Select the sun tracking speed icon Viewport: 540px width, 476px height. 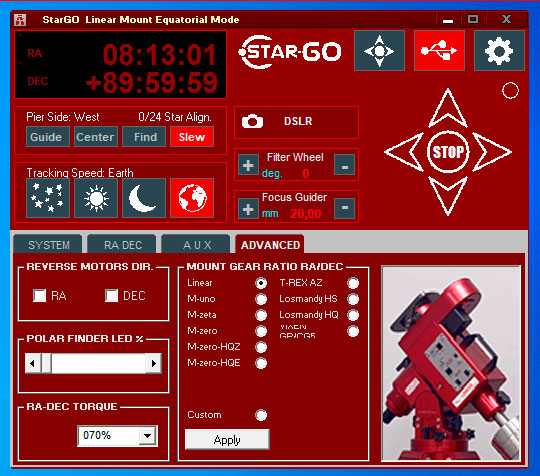coord(96,198)
